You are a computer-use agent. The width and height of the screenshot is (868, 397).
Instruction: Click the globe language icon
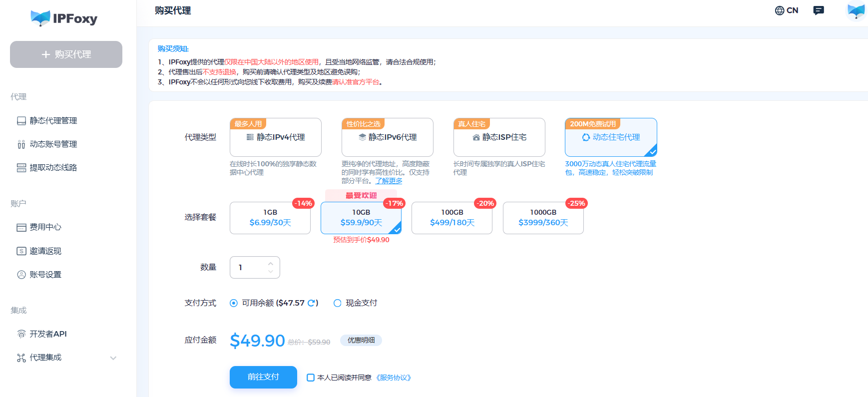point(780,10)
